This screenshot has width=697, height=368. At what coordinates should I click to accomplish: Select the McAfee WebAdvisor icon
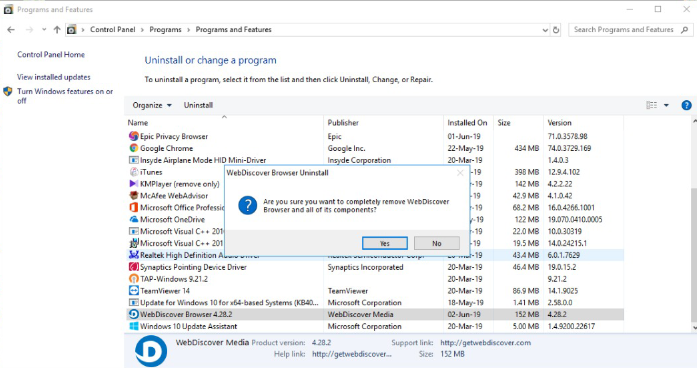pyautogui.click(x=134, y=196)
